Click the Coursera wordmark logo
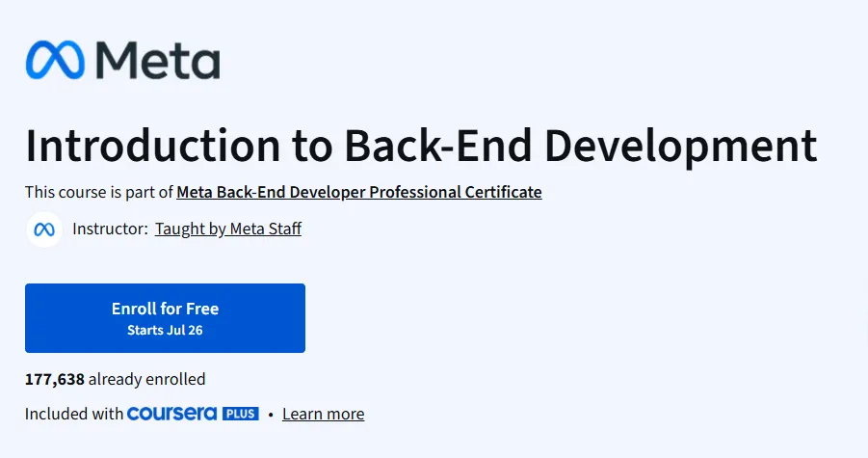 coord(171,414)
